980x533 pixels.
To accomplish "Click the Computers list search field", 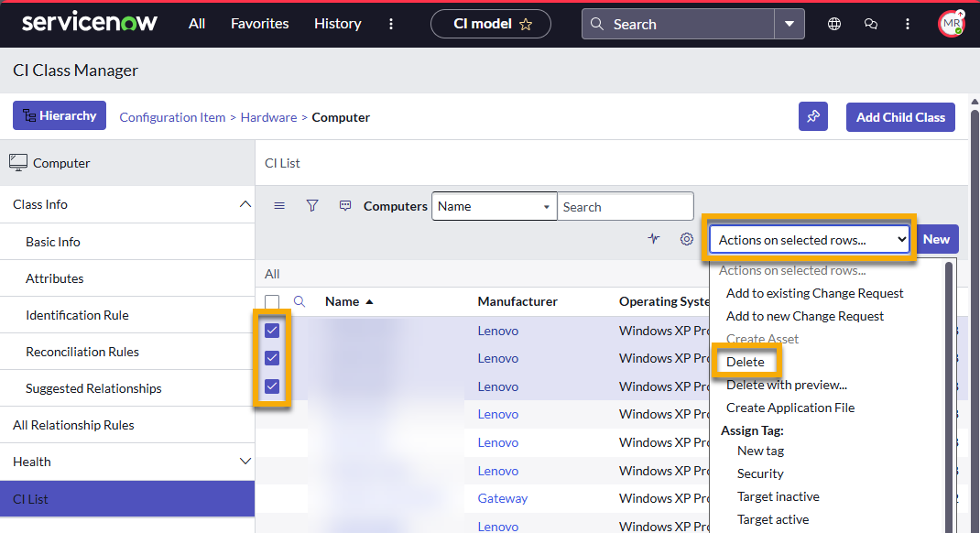I will click(625, 206).
